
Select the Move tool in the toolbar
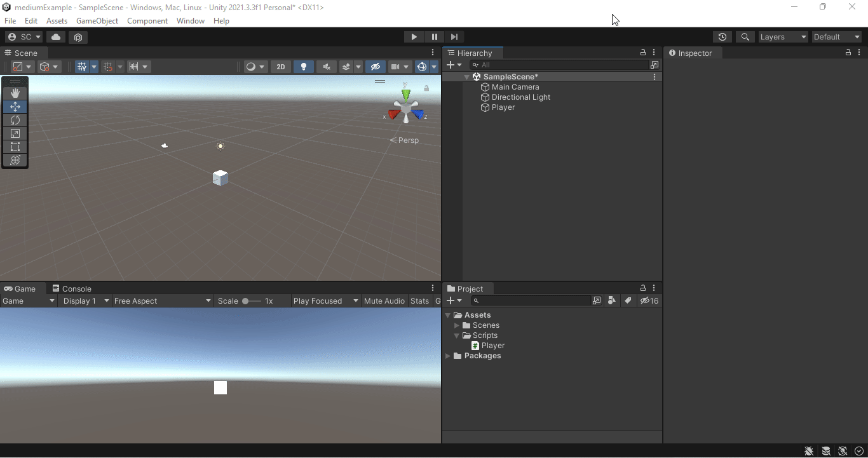point(15,107)
